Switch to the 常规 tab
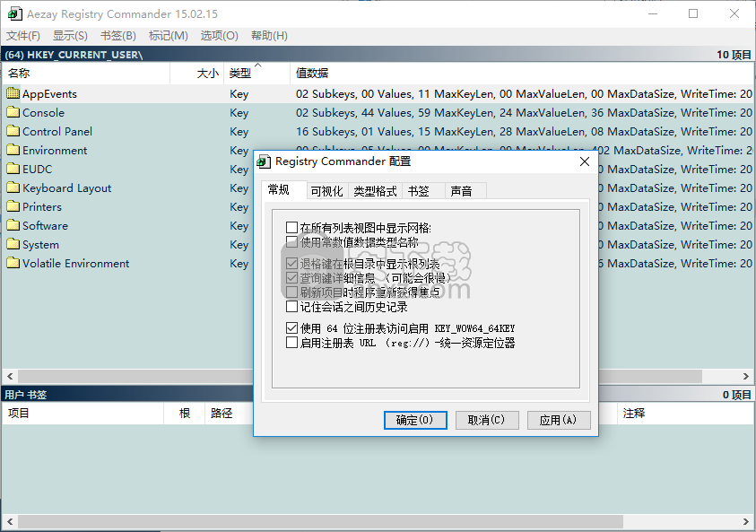 pyautogui.click(x=283, y=190)
